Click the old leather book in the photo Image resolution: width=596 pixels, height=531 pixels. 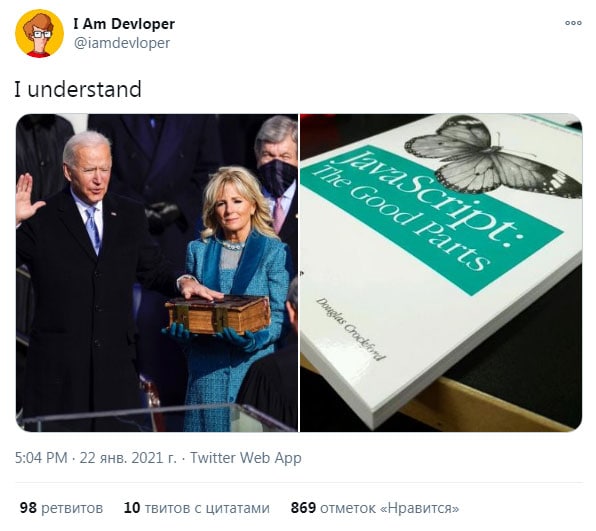tap(217, 315)
